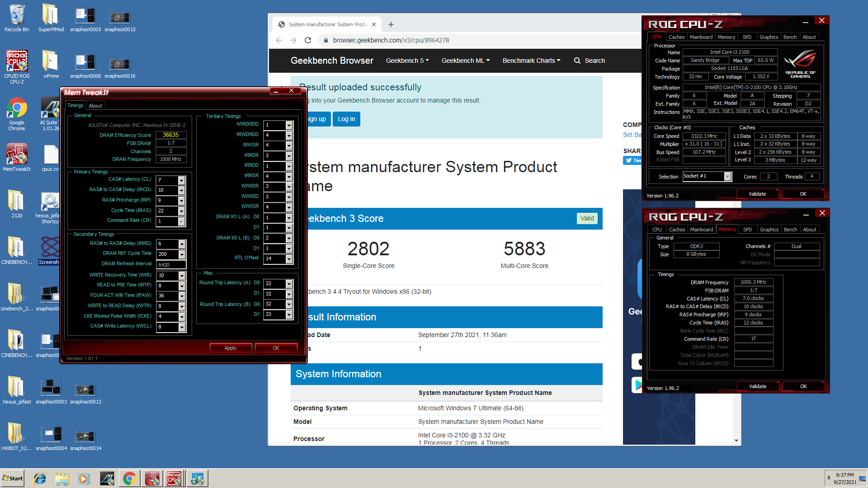Open MemTweakIt desktop shortcut
The width and height of the screenshot is (868, 488).
17,157
